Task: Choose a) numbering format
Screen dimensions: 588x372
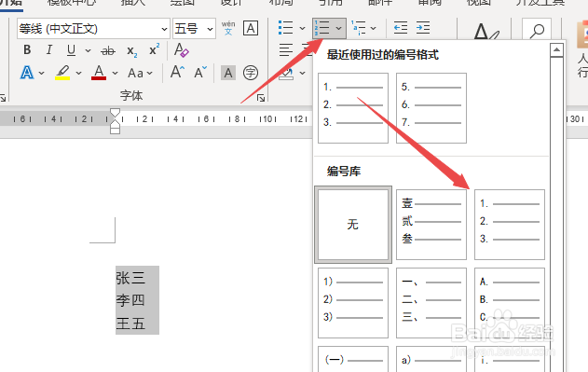Action: tap(431, 359)
